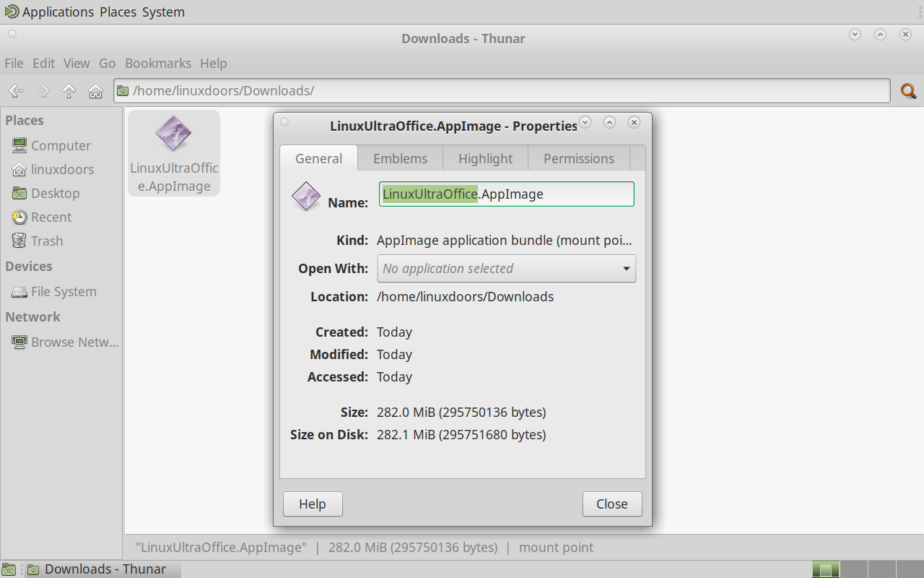Screen dimensions: 924x578
Task: Click the location path bar
Action: pyautogui.click(x=502, y=91)
